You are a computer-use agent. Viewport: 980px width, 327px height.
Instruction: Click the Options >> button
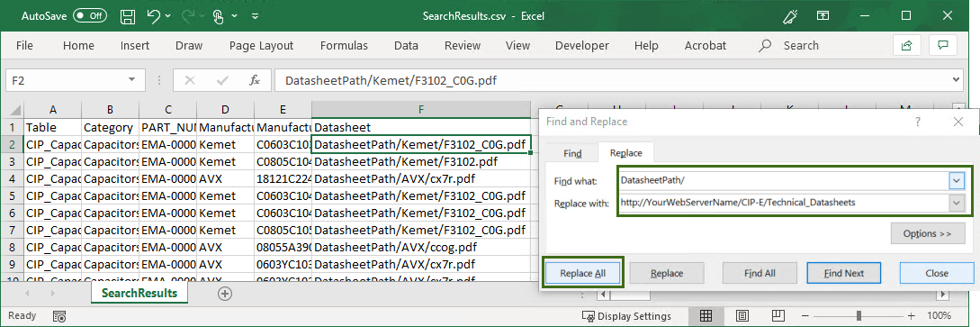click(928, 234)
